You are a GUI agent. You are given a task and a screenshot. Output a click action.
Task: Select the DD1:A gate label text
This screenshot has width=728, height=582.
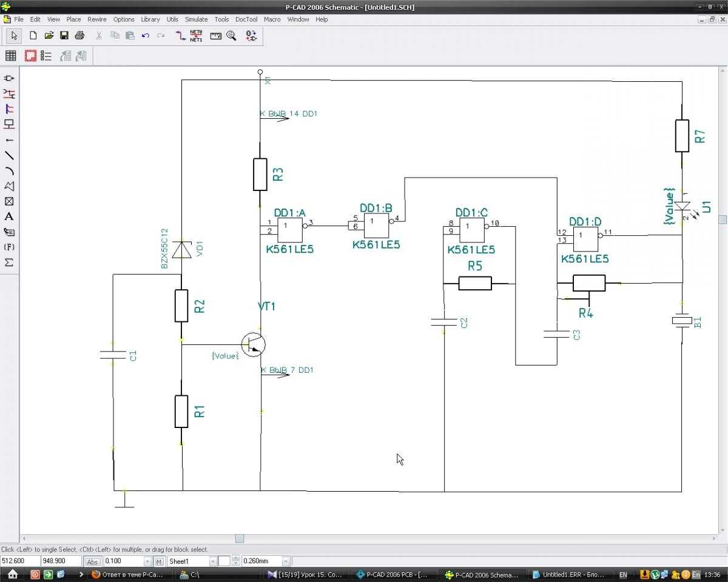[290, 213]
